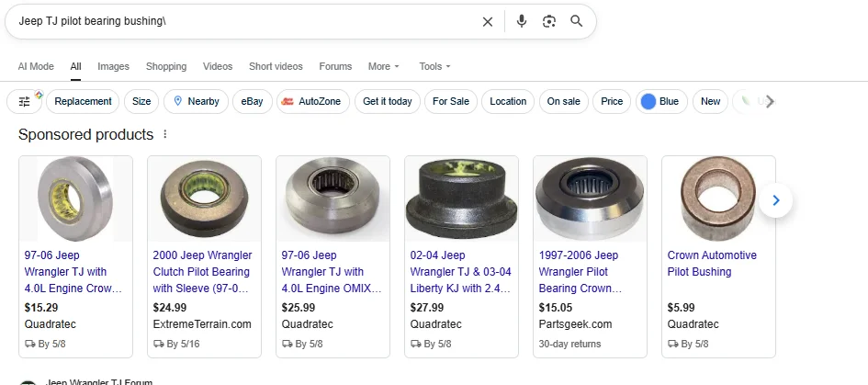Open '1997-2006 Jeep Wrangler Pilot Bearing Crown' link
Image resolution: width=868 pixels, height=385 pixels.
point(581,272)
